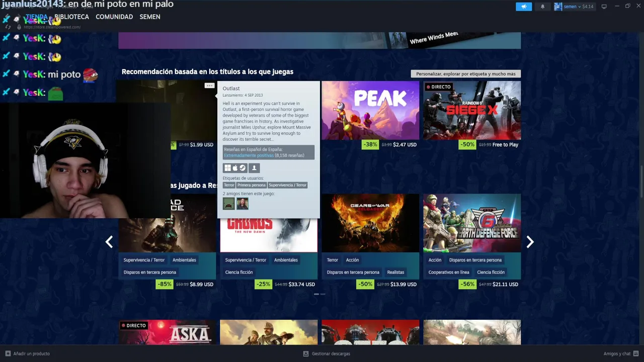Click the store.steampowered.com URL bar
The height and width of the screenshot is (362, 644).
click(52, 27)
